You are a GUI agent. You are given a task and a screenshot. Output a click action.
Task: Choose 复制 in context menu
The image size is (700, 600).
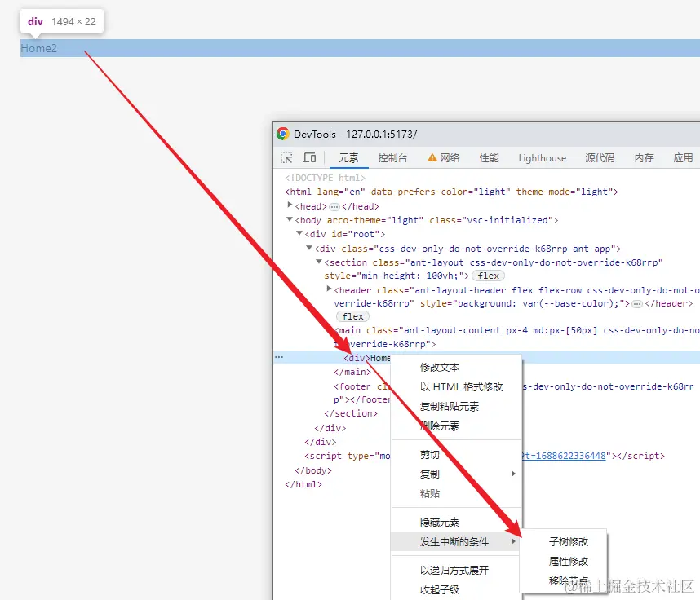point(456,474)
